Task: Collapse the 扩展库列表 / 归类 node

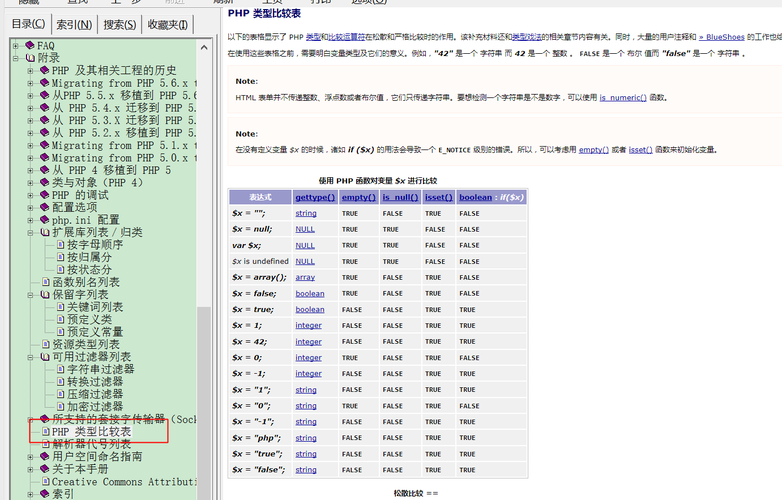Action: (30, 232)
